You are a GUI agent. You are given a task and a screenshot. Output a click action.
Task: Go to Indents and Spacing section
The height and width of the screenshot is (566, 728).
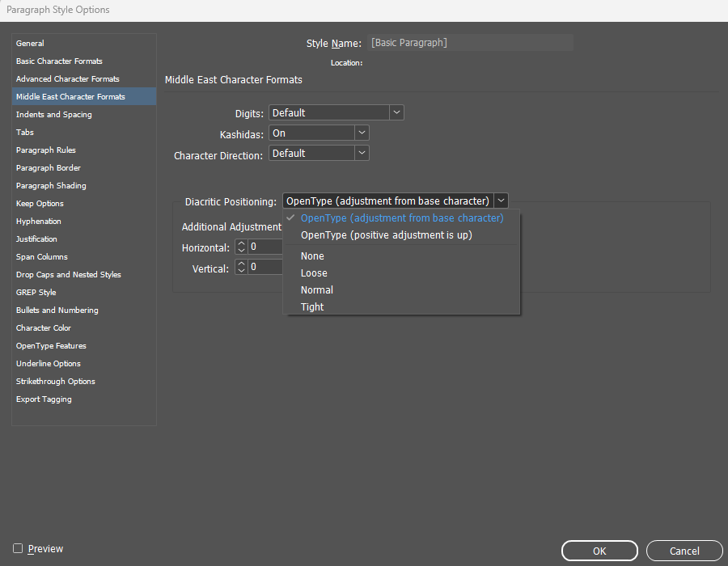click(54, 115)
